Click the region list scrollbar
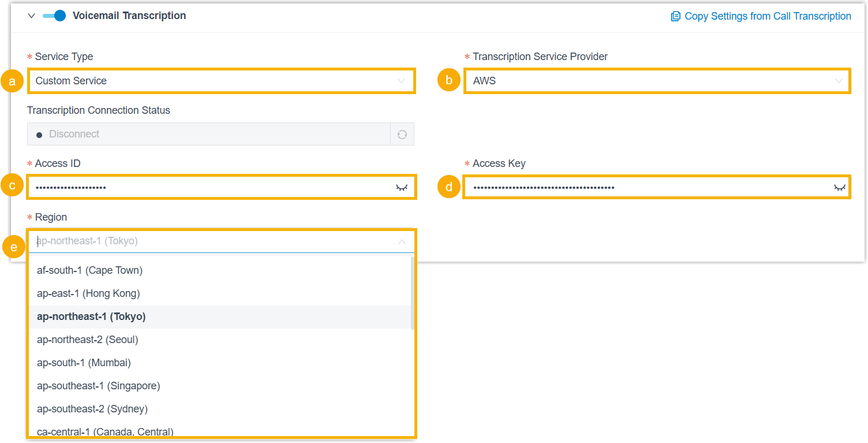This screenshot has height=443, width=868. tap(413, 293)
